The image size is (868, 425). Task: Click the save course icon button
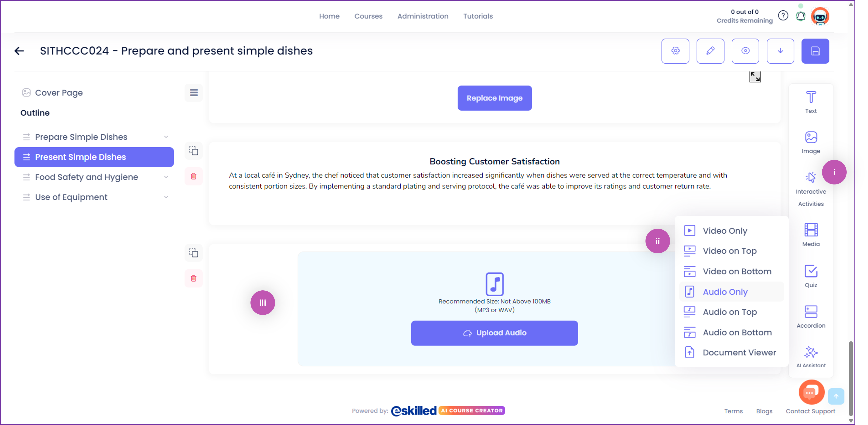click(x=815, y=51)
